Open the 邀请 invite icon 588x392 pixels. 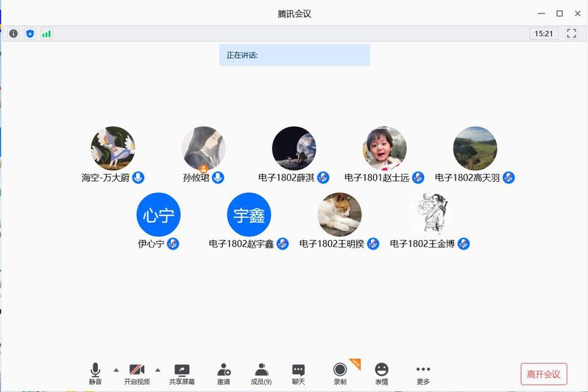click(224, 374)
